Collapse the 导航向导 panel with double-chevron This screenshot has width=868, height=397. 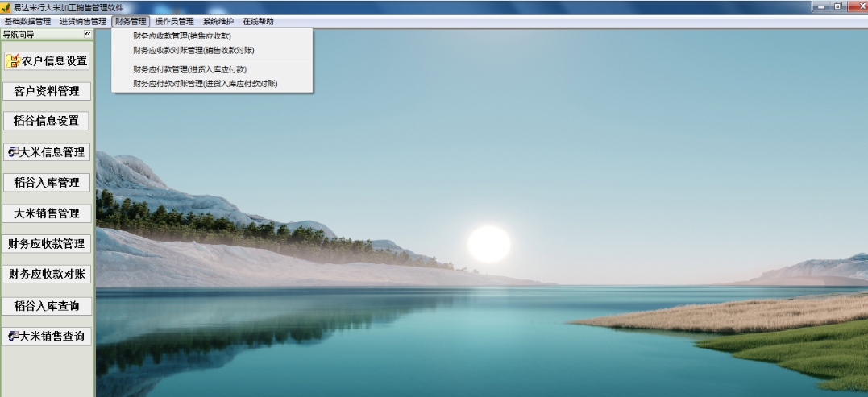click(x=88, y=35)
